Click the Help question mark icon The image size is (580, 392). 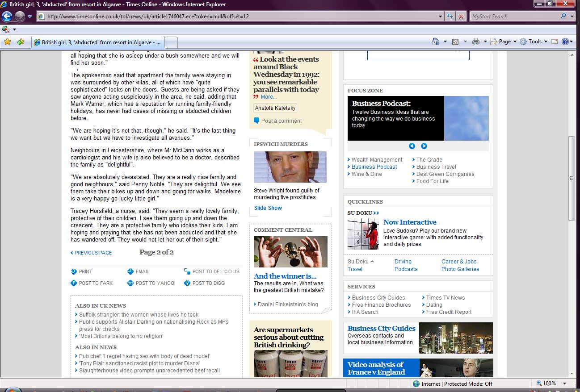point(565,42)
